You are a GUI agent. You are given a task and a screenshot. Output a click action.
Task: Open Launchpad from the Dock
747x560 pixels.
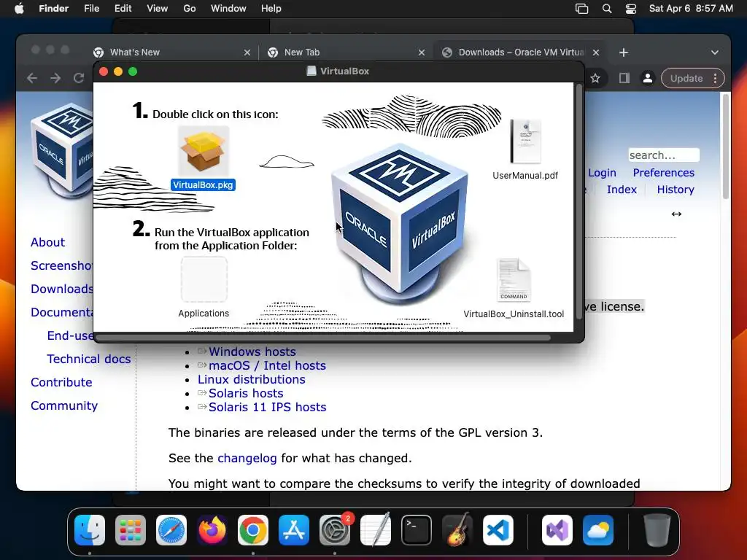coord(131,530)
